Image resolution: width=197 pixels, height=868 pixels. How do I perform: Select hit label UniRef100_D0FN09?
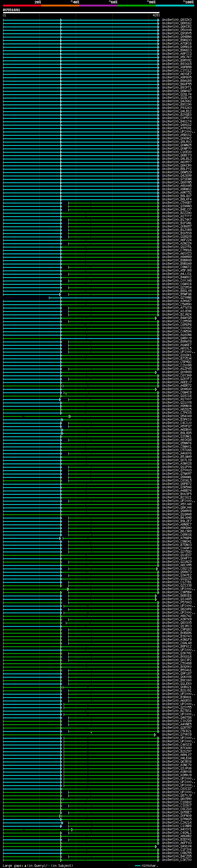click(177, 816)
